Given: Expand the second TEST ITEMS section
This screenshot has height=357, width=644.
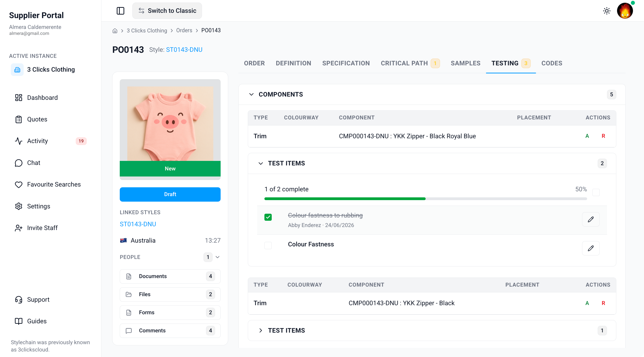Looking at the screenshot, I should (261, 331).
